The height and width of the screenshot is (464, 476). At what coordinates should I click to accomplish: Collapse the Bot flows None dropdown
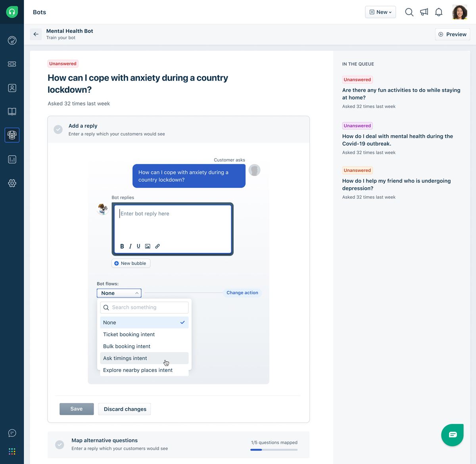coord(119,293)
